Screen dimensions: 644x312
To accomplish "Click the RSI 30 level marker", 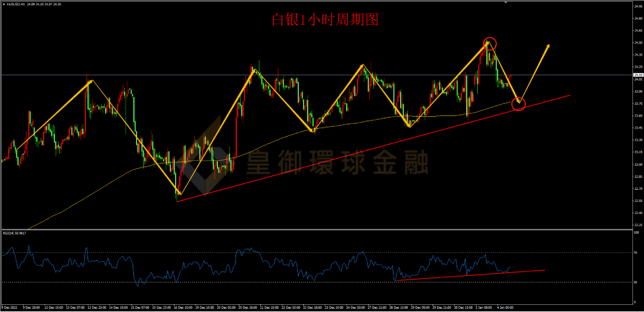I will coord(635,282).
